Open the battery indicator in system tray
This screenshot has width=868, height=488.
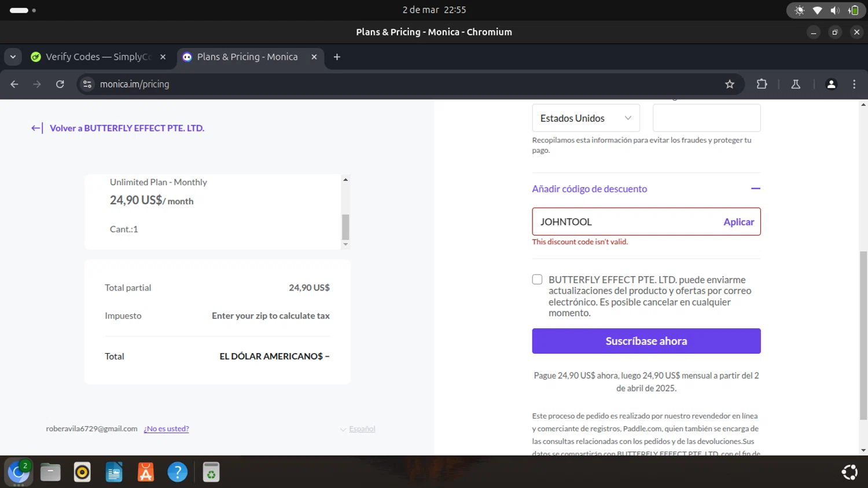[x=854, y=10]
